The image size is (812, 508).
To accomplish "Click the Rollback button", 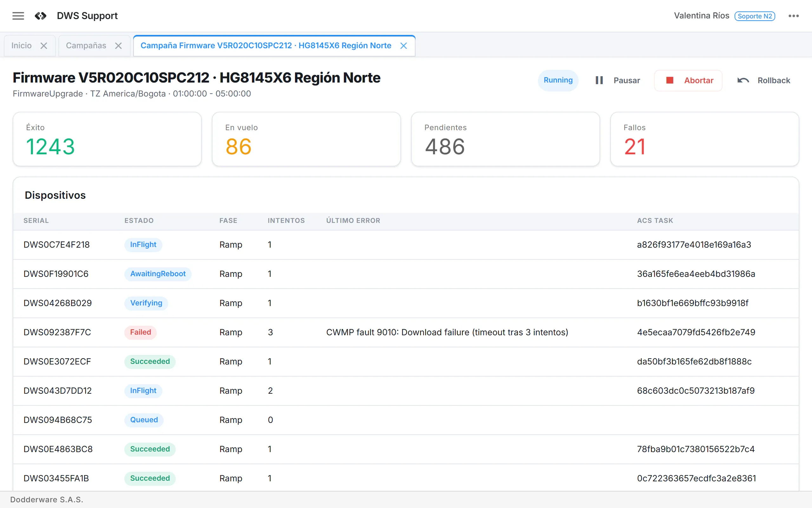I will point(763,80).
